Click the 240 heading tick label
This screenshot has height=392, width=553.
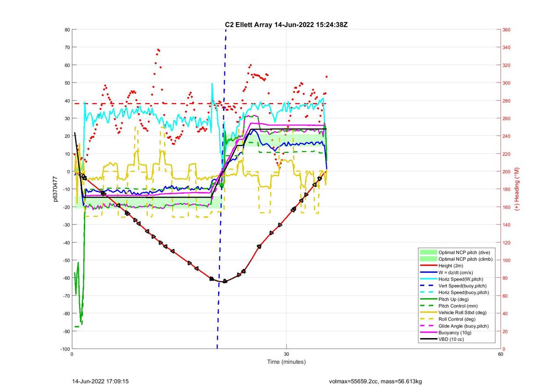coord(506,136)
